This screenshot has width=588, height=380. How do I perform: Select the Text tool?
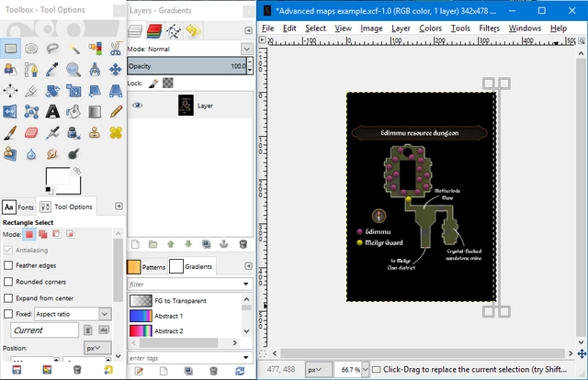tap(52, 112)
